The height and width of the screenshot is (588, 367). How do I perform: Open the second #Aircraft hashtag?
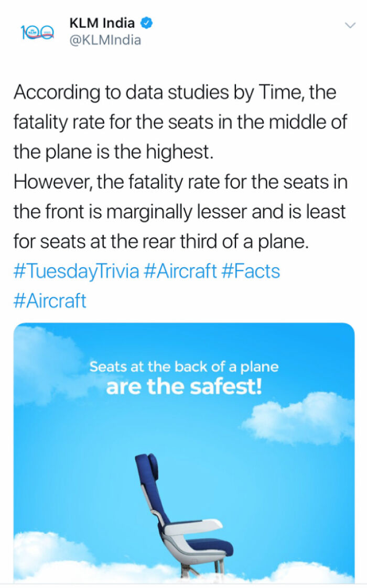[x=50, y=300]
